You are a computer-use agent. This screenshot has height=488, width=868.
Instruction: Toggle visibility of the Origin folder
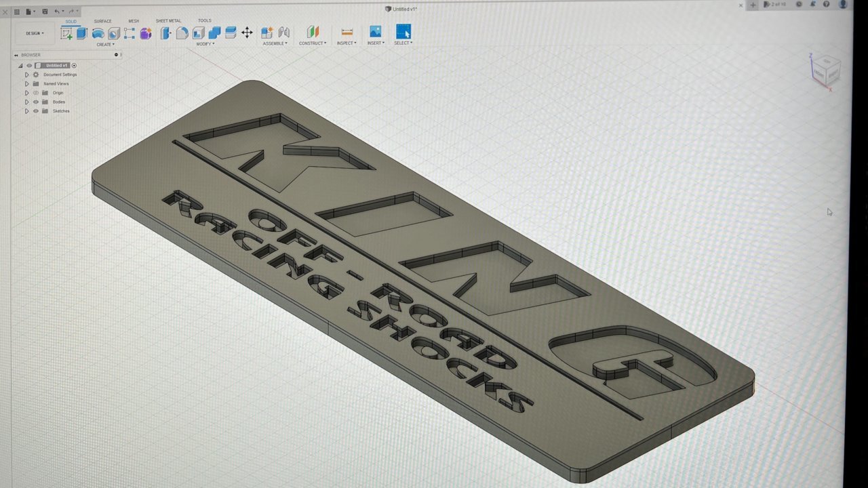pyautogui.click(x=36, y=93)
